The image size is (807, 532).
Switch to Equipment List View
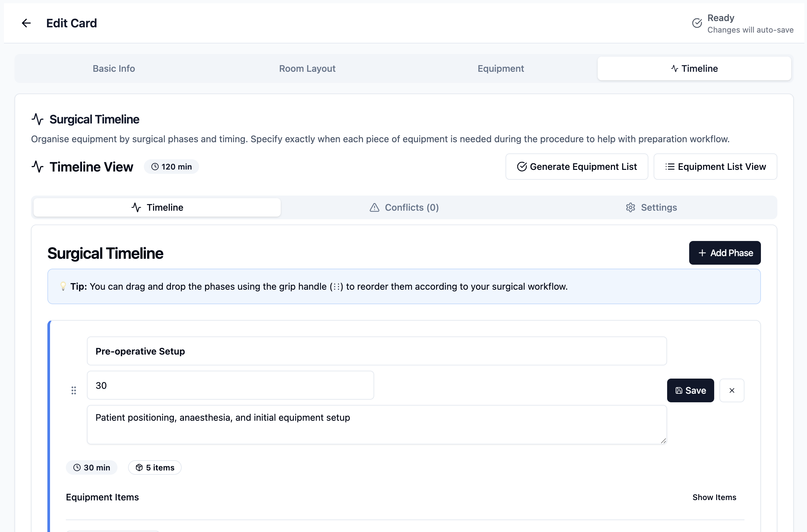(x=715, y=167)
